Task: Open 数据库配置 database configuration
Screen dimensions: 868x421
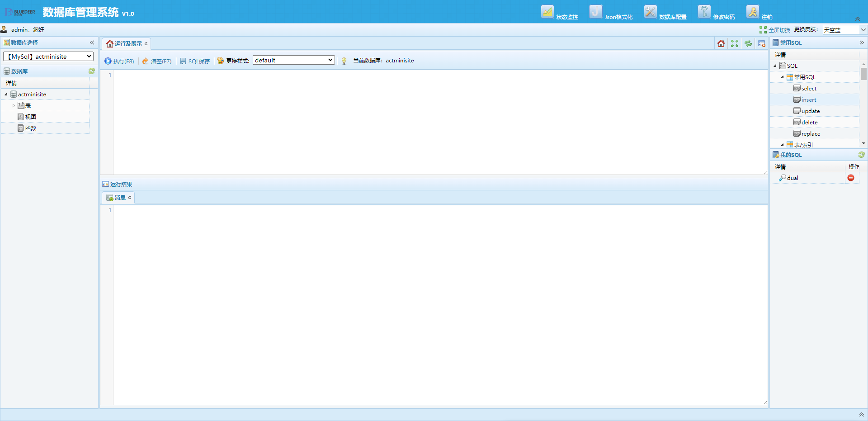Action: (x=650, y=12)
